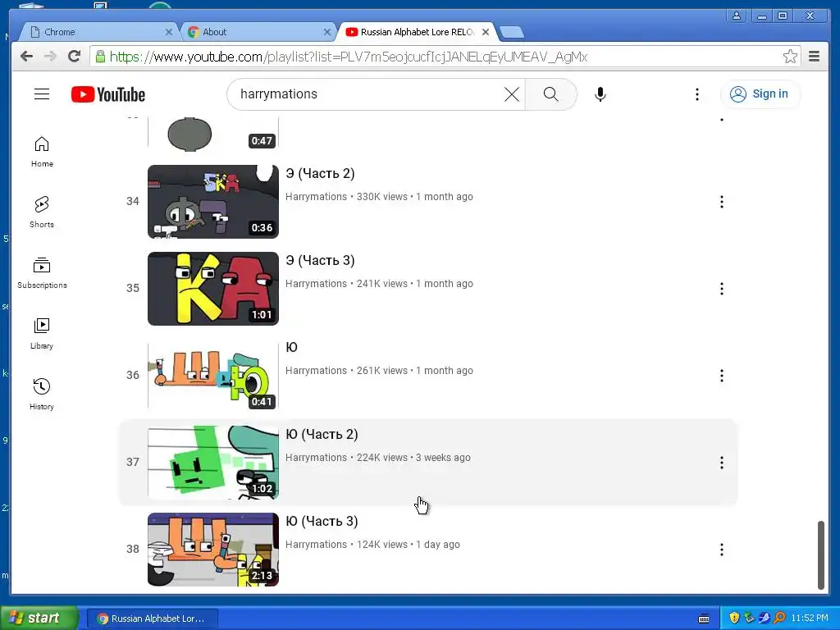
Task: Click the Sign in button
Action: [x=760, y=94]
